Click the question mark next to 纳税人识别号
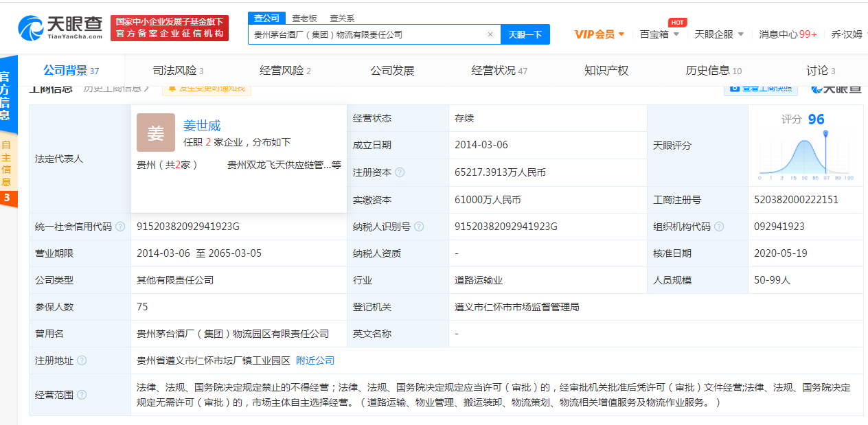This screenshot has height=425, width=868. (x=419, y=227)
